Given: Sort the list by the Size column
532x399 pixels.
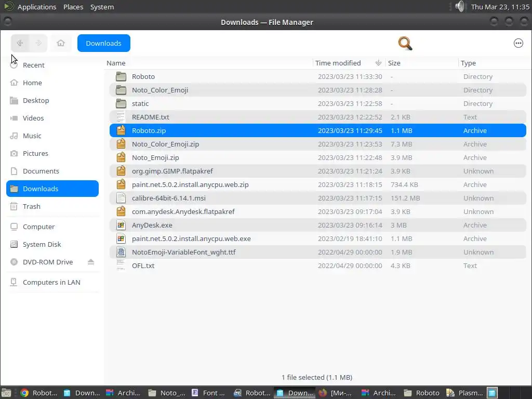Looking at the screenshot, I should coord(394,63).
